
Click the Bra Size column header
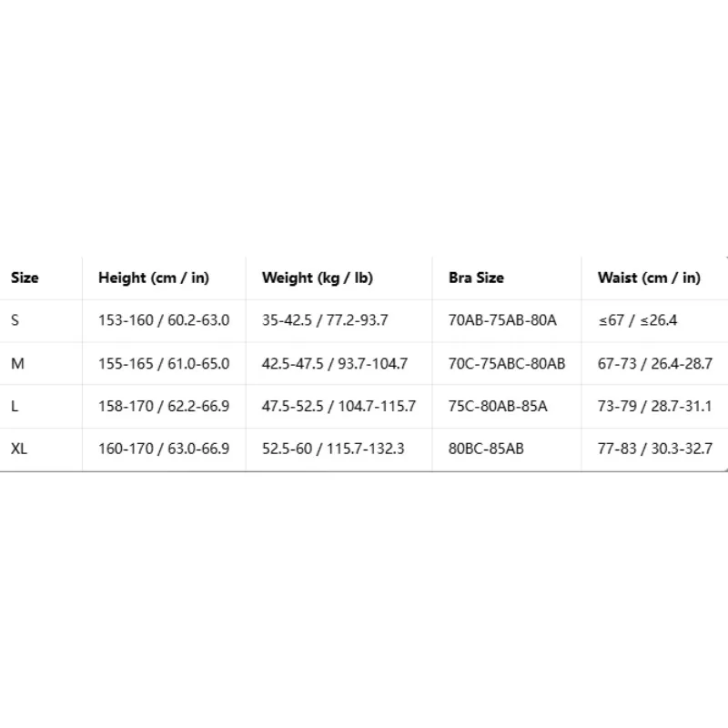[476, 278]
